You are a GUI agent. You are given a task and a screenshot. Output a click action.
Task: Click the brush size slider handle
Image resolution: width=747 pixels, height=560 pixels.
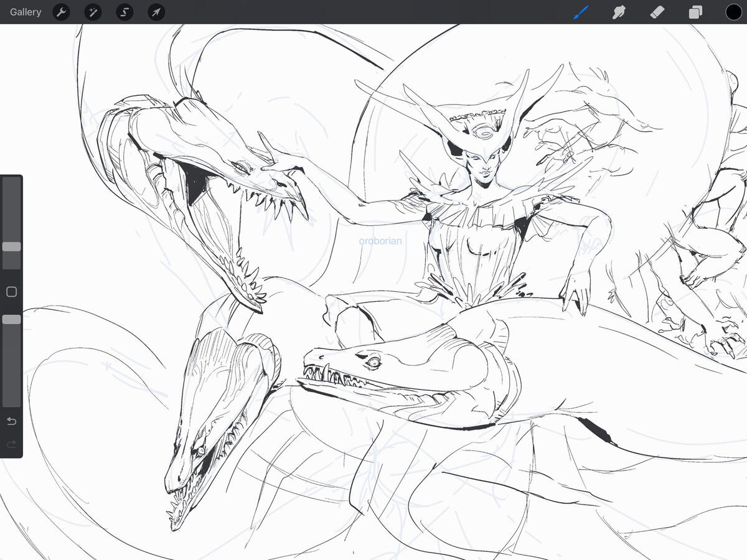pos(11,246)
